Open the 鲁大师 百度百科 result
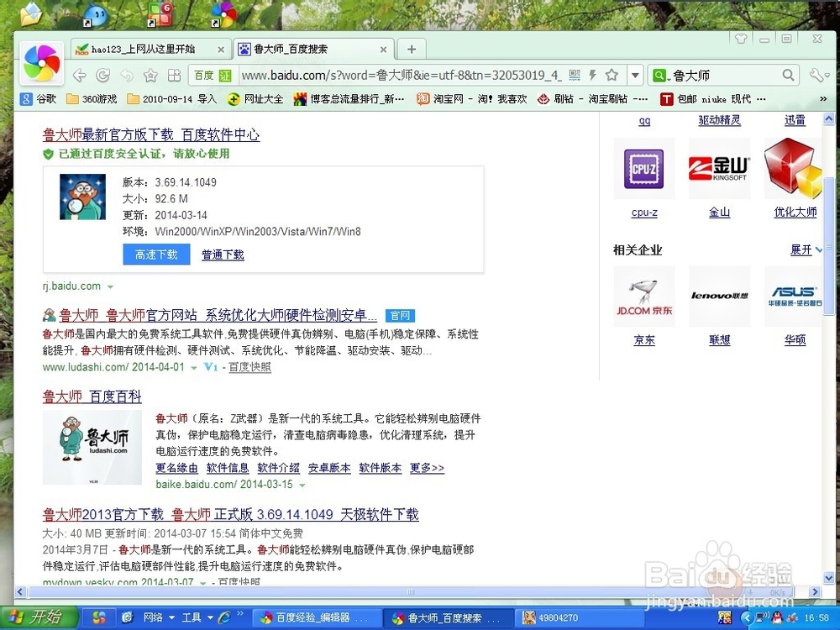Image resolution: width=840 pixels, height=630 pixels. (x=92, y=396)
